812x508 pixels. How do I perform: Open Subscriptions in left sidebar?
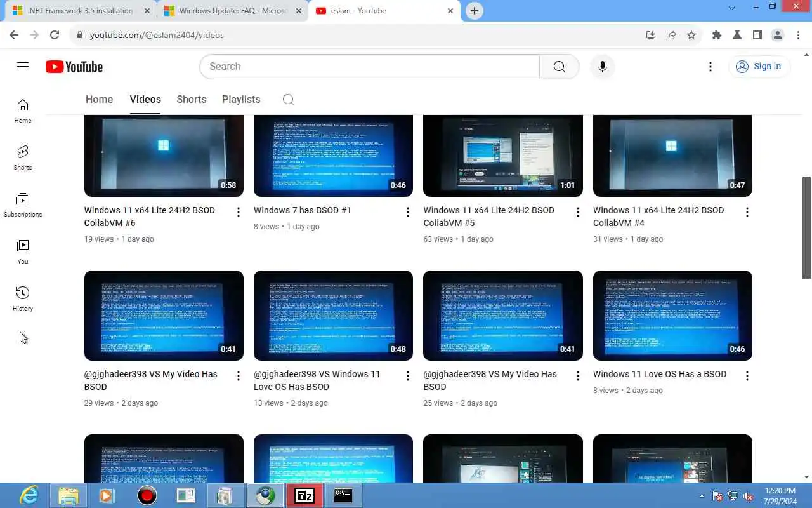tap(23, 205)
